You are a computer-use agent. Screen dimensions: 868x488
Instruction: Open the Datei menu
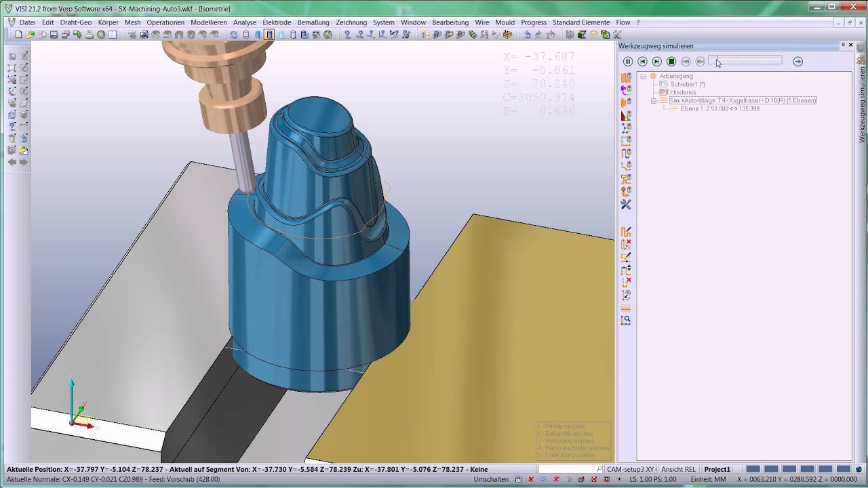click(x=27, y=22)
